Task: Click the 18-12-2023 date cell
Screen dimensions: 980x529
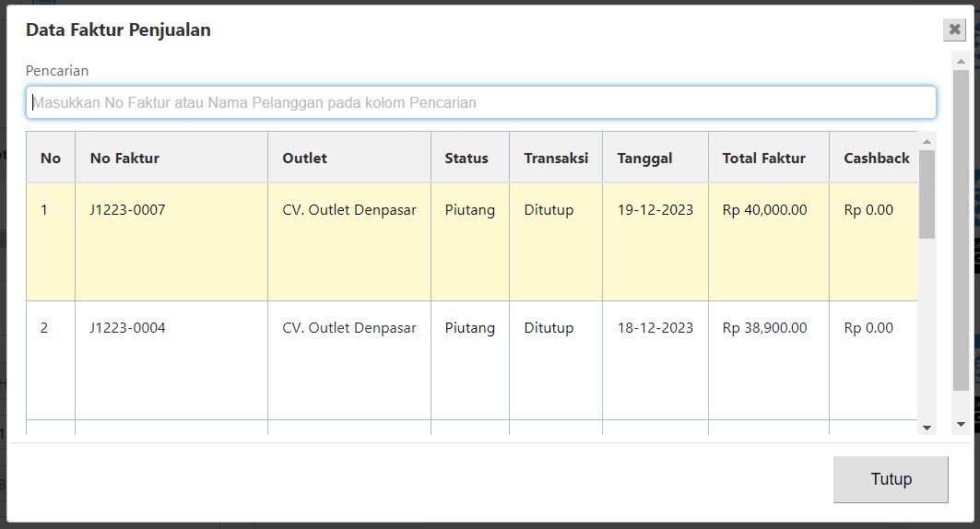Action: point(655,328)
